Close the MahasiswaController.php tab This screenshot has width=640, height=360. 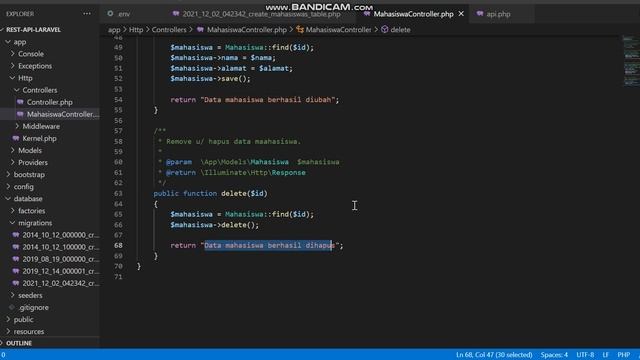pyautogui.click(x=461, y=13)
